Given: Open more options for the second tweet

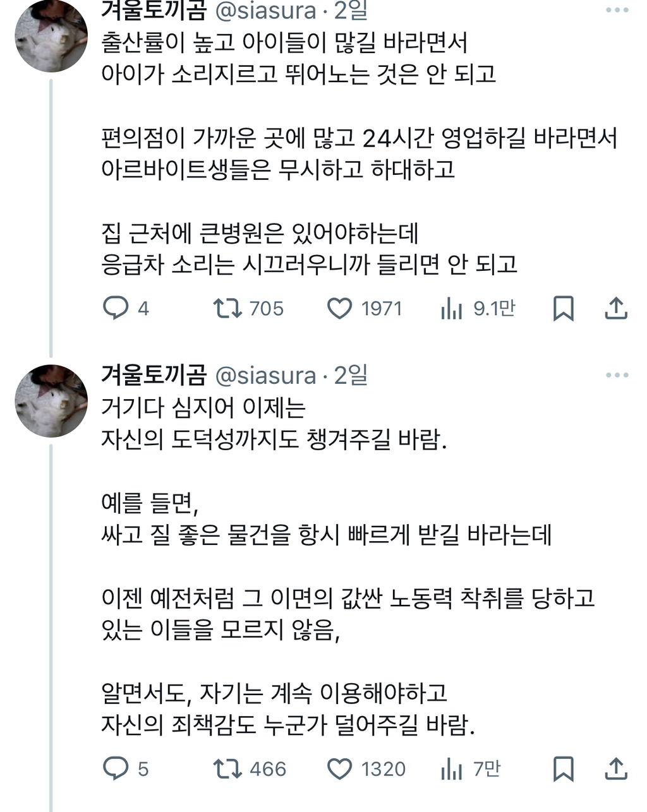Looking at the screenshot, I should coord(617,375).
